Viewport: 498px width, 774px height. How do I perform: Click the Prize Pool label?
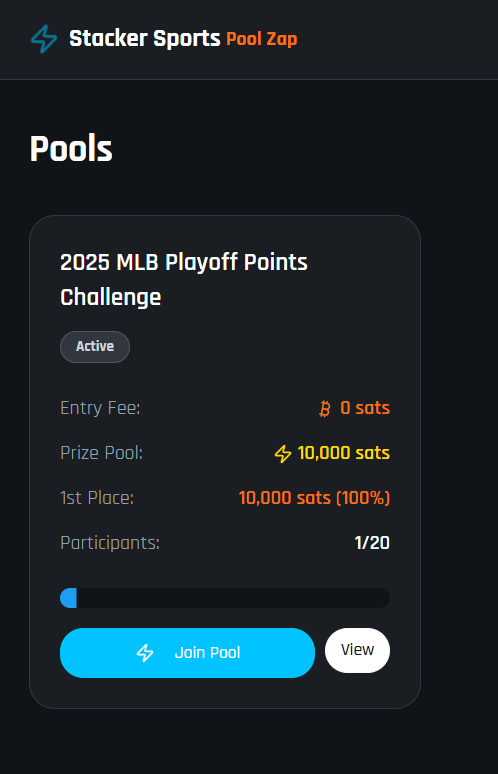(102, 453)
